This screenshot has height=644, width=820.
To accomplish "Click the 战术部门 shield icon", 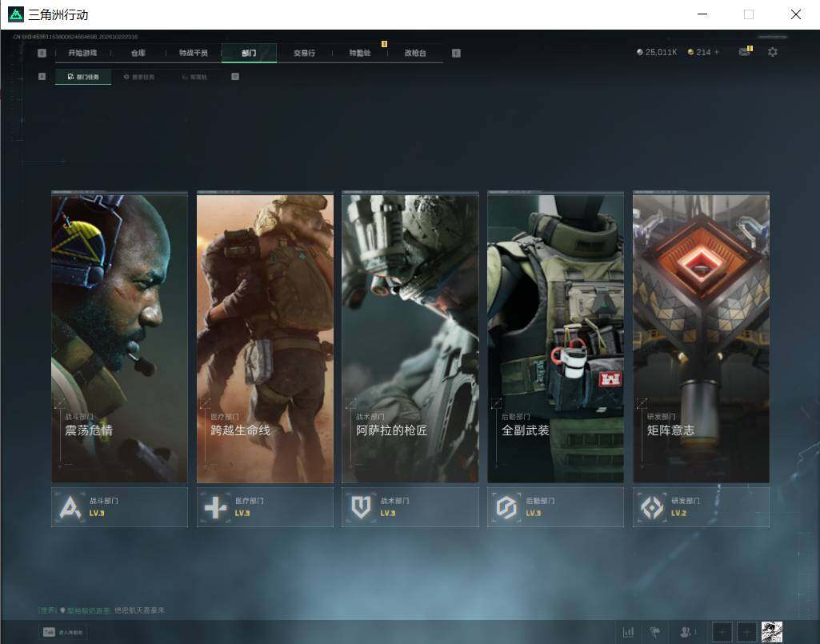I will pyautogui.click(x=361, y=507).
